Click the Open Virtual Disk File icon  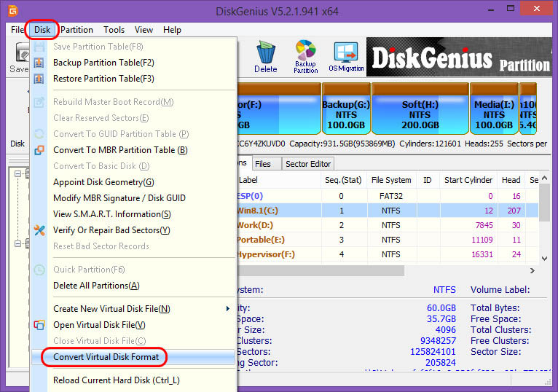coord(39,325)
